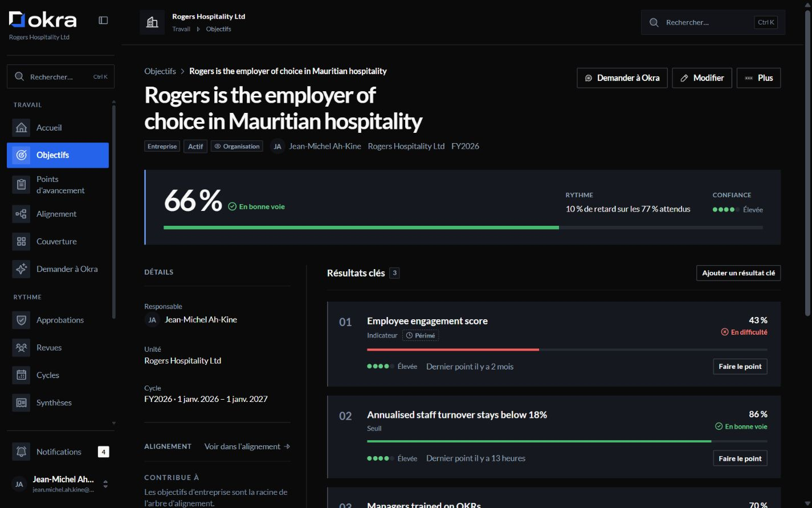Open the Couverture grid icon
812x508 pixels.
21,242
